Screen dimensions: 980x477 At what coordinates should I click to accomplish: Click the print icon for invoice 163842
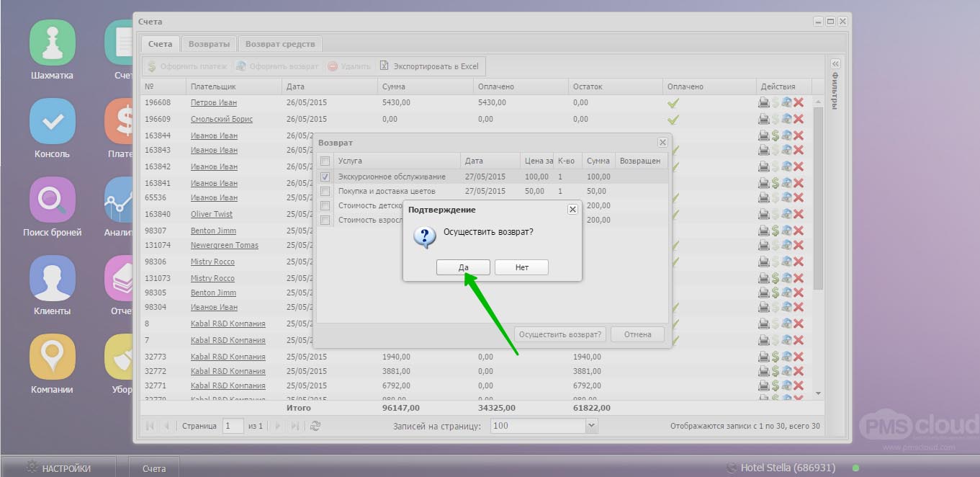(763, 166)
